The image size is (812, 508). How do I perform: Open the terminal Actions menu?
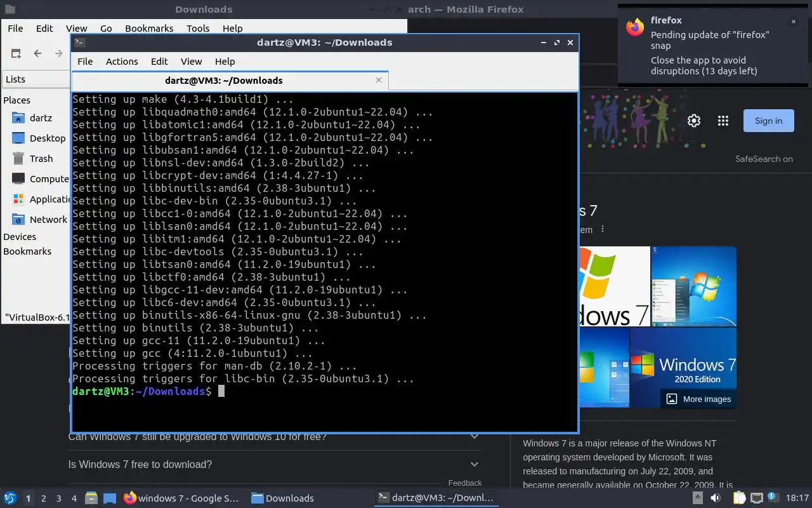pos(122,62)
